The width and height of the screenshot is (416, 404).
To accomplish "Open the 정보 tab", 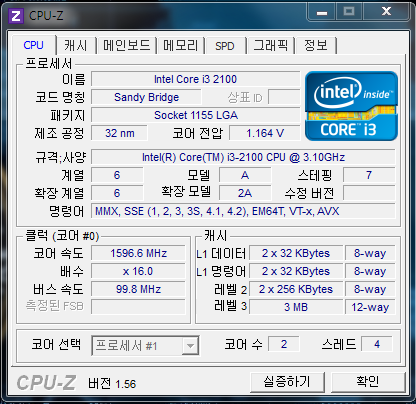I will coord(316,45).
